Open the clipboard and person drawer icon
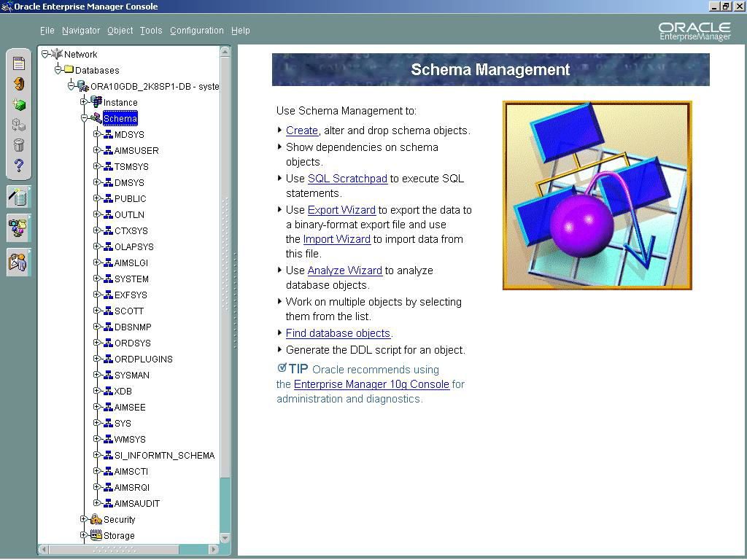The image size is (747, 560). [19, 261]
